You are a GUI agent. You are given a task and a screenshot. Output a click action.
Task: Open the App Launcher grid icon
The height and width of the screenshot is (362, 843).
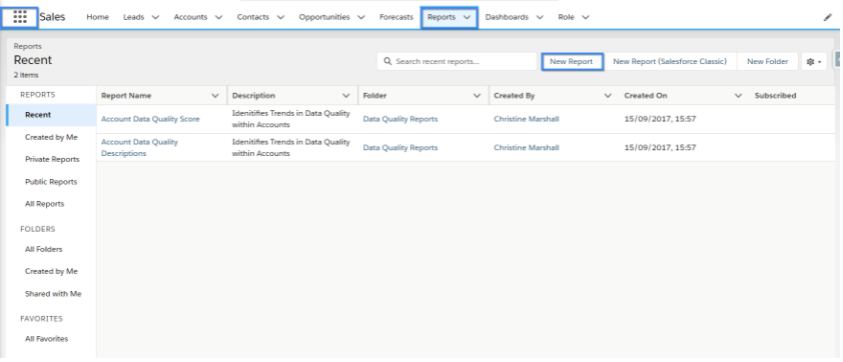click(x=20, y=17)
